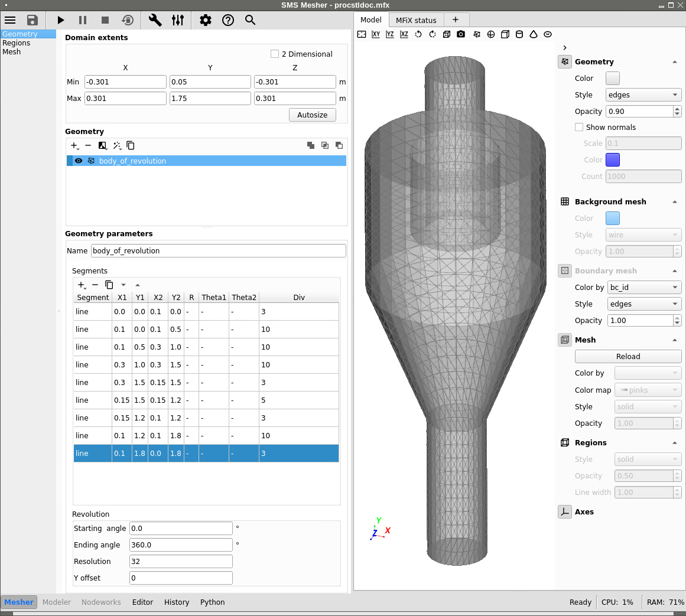Image resolution: width=686 pixels, height=616 pixels.
Task: Click the Reload mesh button
Action: 628,356
